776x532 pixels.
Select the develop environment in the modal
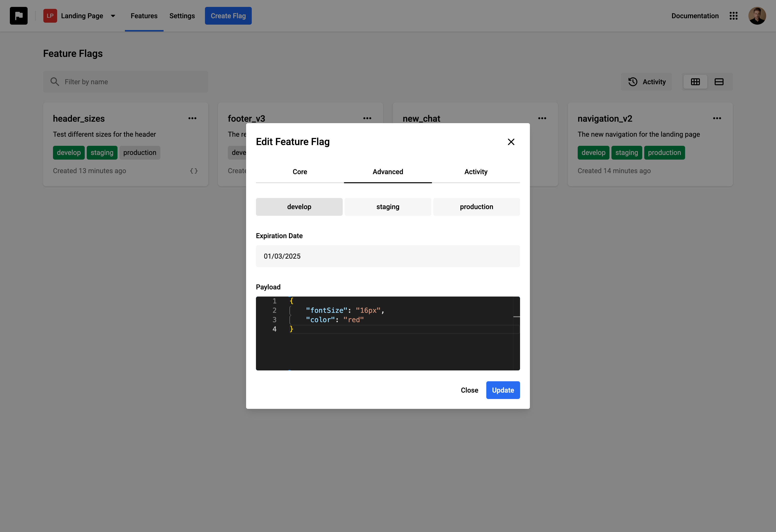299,207
